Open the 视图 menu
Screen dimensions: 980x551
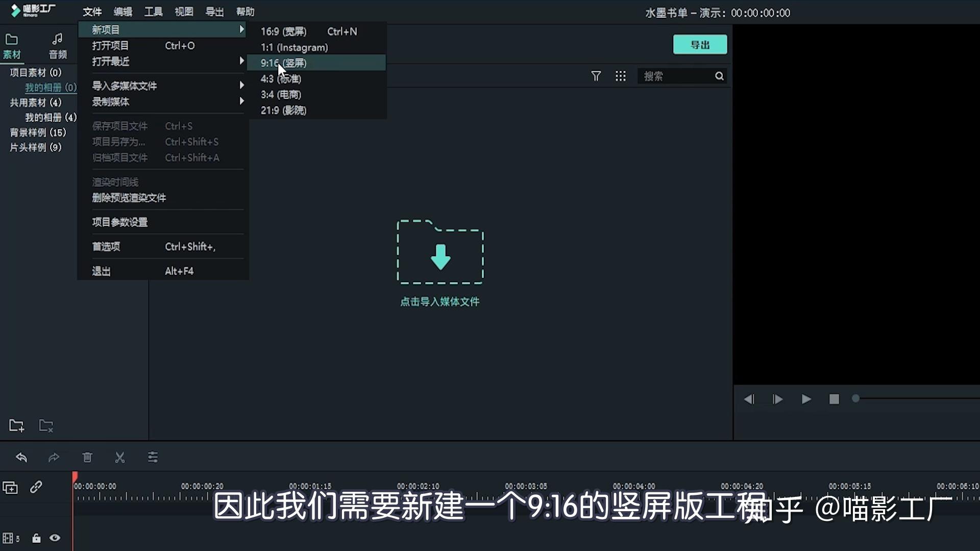[184, 12]
